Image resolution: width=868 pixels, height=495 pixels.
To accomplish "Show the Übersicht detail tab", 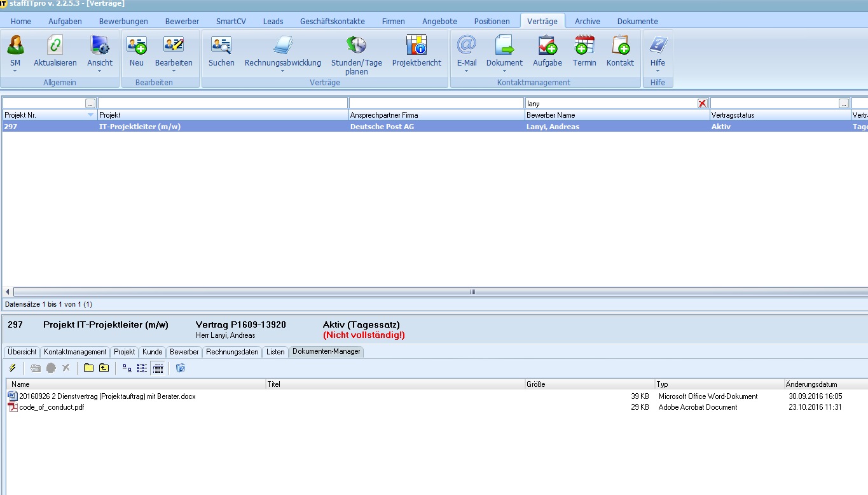I will coord(22,352).
